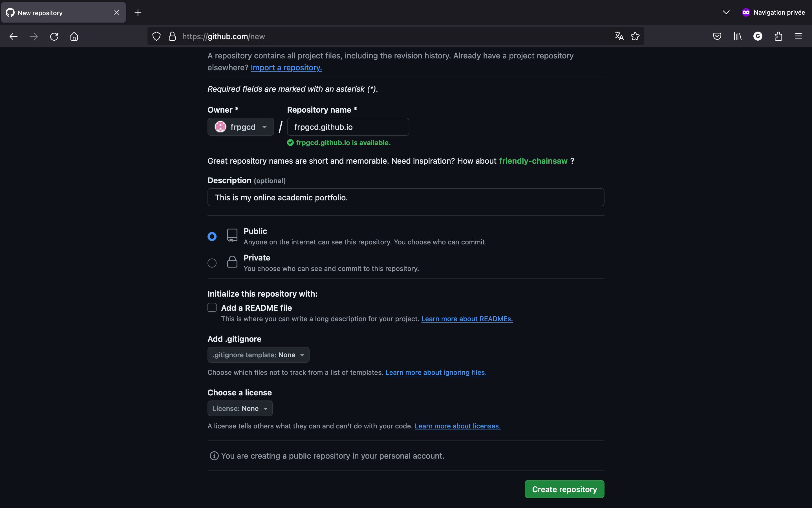
Task: Reload the GitHub page
Action: click(x=54, y=36)
